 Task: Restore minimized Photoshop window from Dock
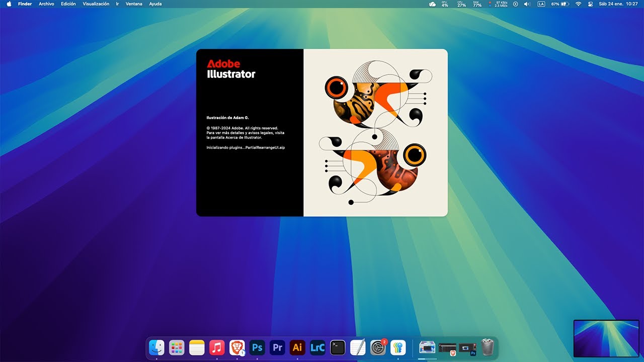(467, 347)
